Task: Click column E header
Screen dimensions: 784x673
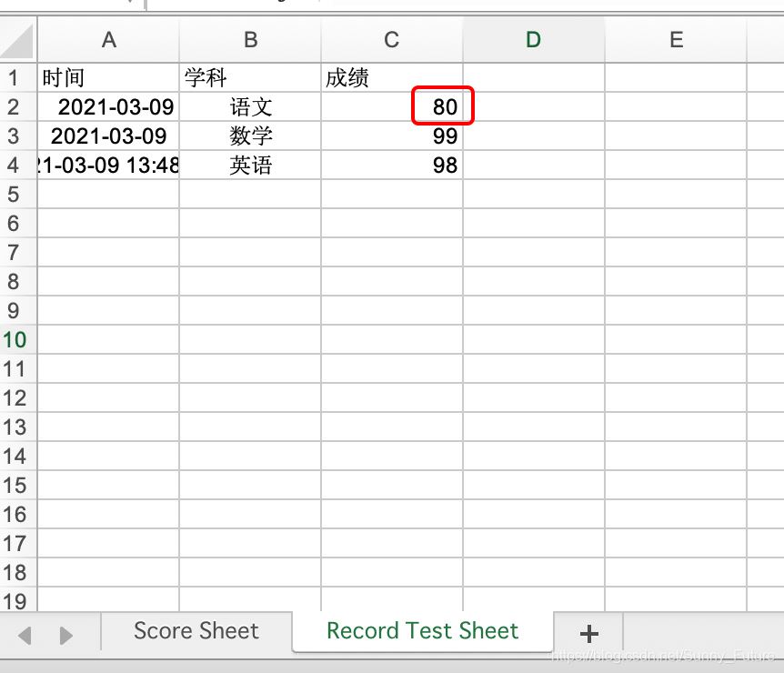Action: coord(676,40)
